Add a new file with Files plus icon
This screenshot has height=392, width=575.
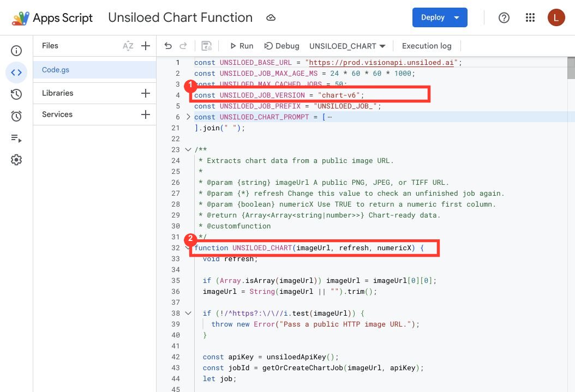[146, 46]
